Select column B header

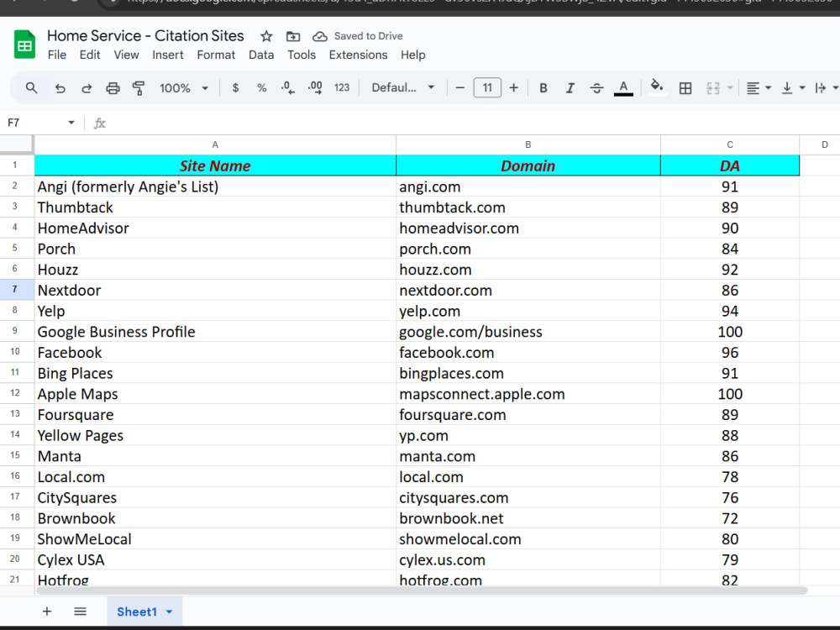528,144
